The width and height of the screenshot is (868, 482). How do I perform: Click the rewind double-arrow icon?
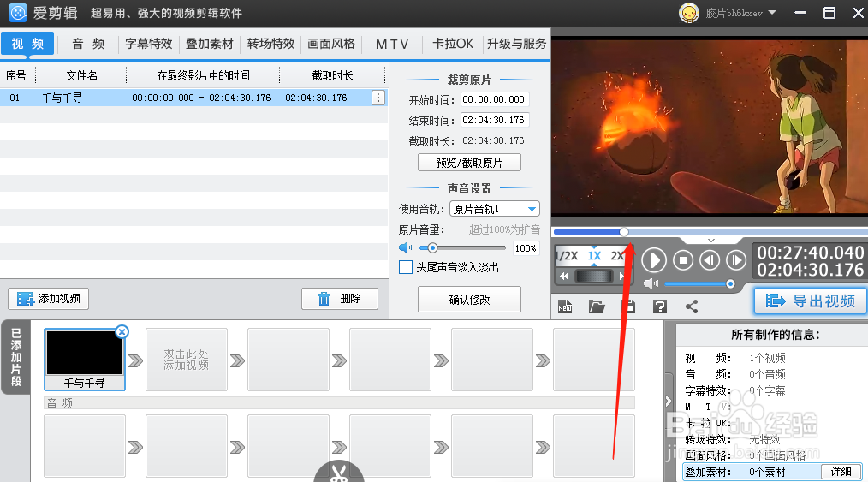(x=564, y=276)
